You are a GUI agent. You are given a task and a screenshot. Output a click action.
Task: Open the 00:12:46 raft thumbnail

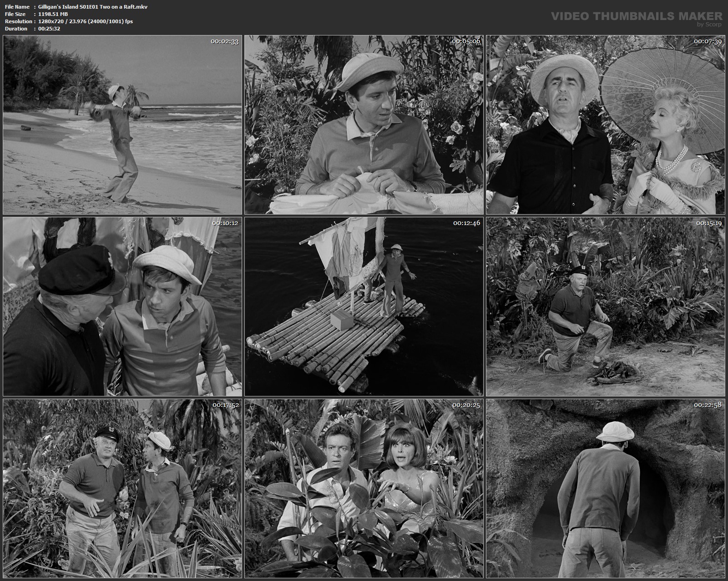pos(364,306)
